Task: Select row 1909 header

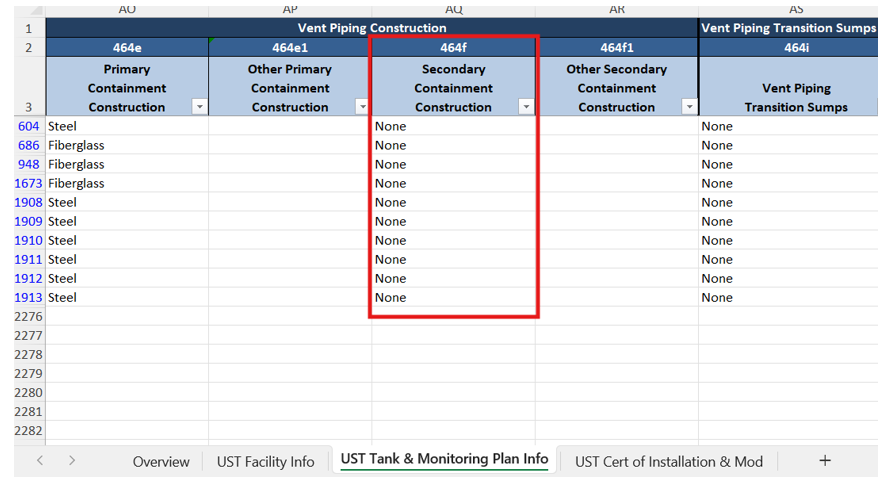Action: 28,221
